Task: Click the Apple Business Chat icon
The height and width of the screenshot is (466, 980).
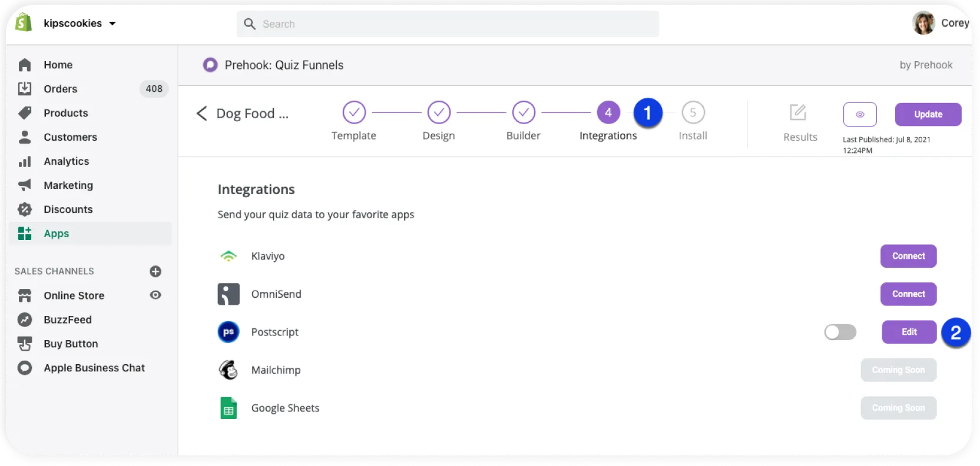Action: (25, 368)
